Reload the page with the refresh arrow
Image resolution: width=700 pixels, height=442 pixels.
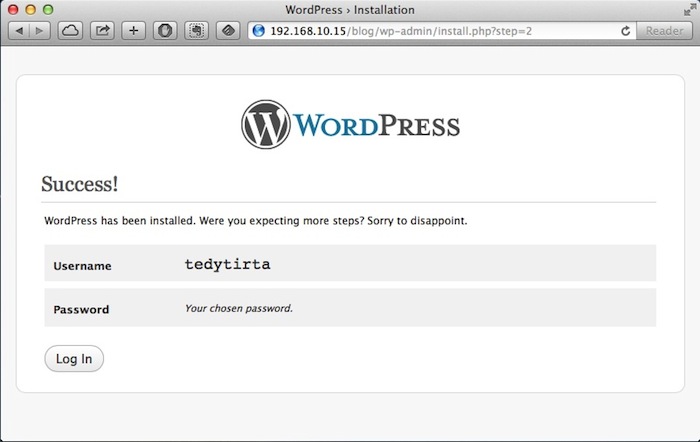(x=626, y=31)
